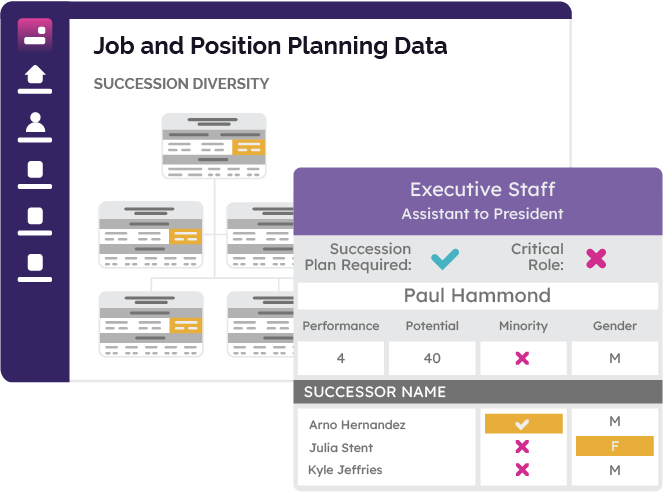Screen dimensions: 666x501
Task: Select successor Arno Hernandez
Action: [357, 425]
